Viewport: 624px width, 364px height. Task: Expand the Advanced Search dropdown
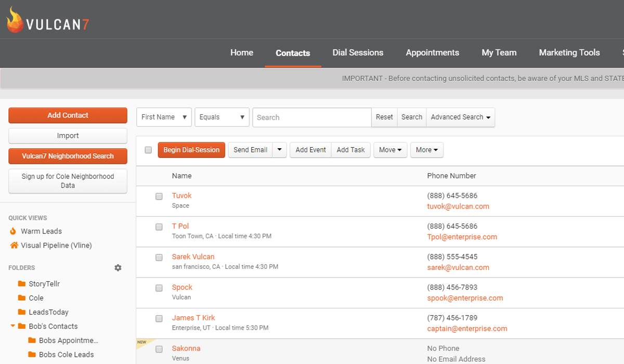(x=460, y=117)
